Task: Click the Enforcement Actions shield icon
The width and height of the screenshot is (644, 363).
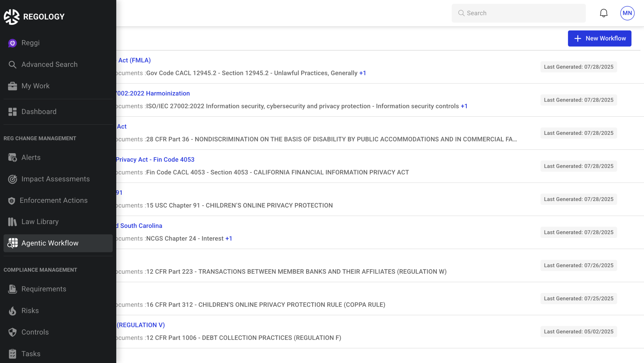Action: click(12, 200)
